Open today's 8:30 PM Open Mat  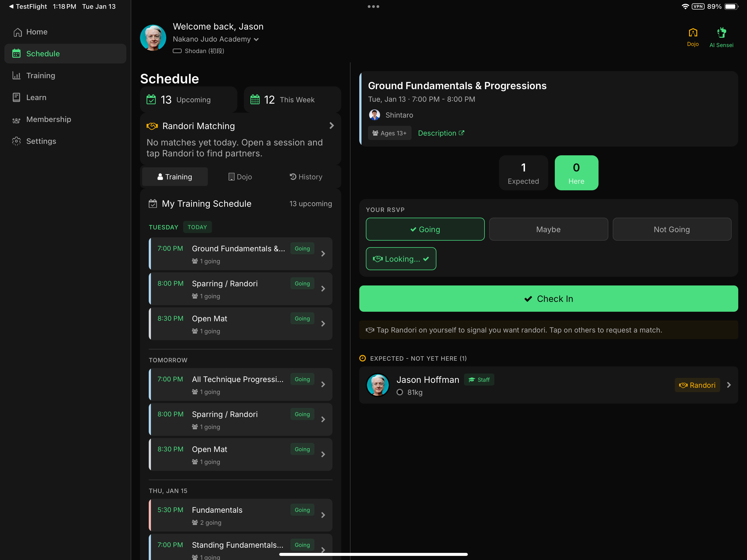tap(240, 324)
